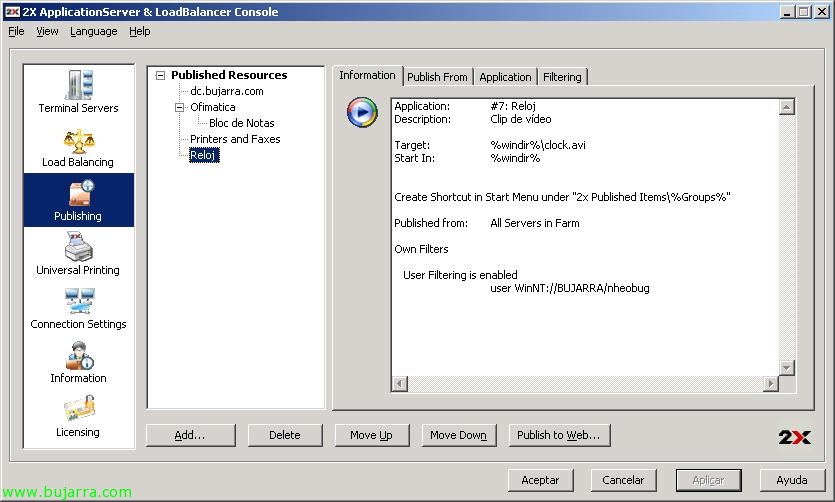Open the Connection Settings monitors icon
This screenshot has height=502, width=835.
click(x=79, y=301)
